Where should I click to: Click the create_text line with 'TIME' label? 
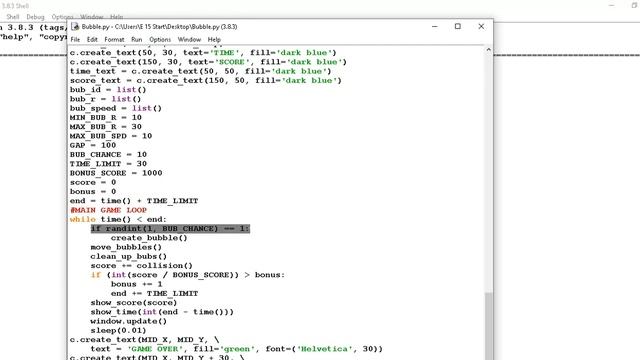click(203, 53)
